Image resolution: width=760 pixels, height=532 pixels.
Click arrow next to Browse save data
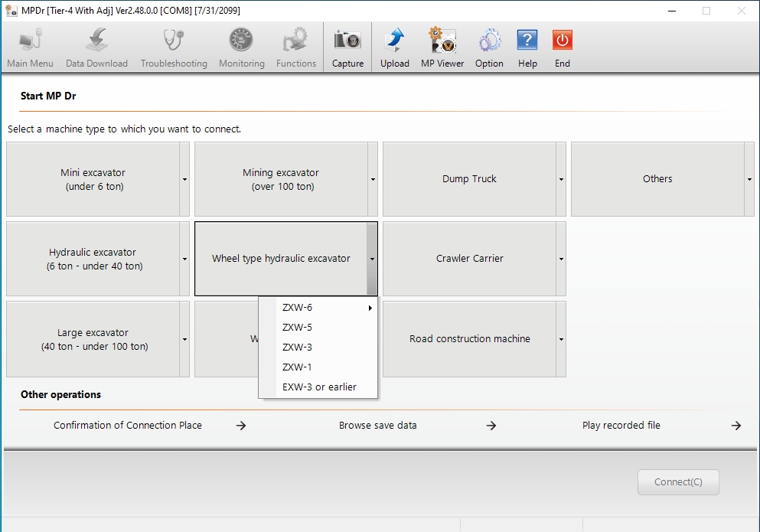tap(491, 426)
